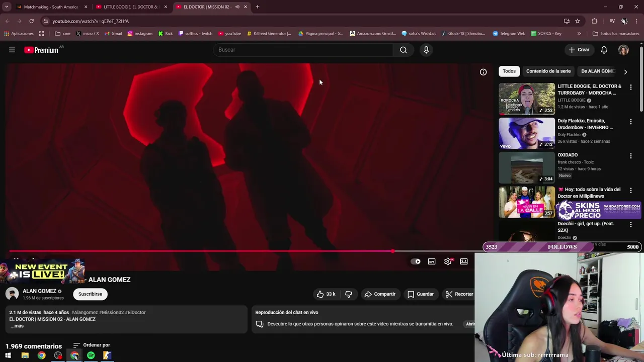
Task: Open the tab search dropdown arrow
Action: click(x=7, y=7)
